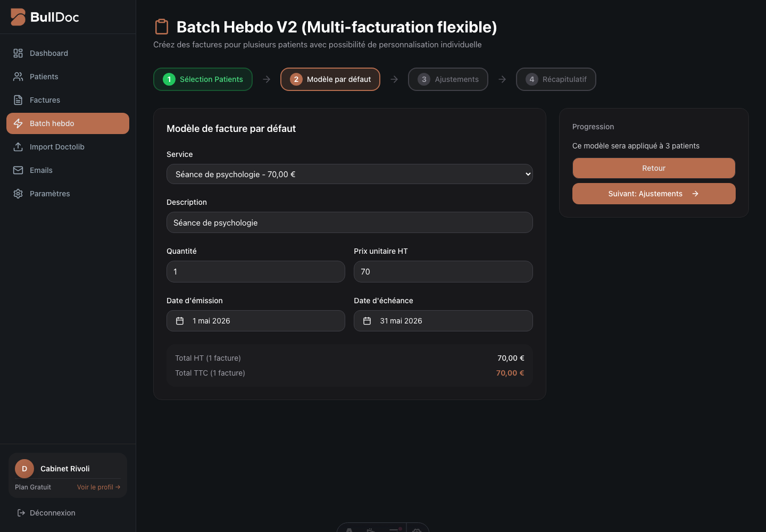Open Emails in sidebar
This screenshot has width=766, height=532.
(x=68, y=170)
